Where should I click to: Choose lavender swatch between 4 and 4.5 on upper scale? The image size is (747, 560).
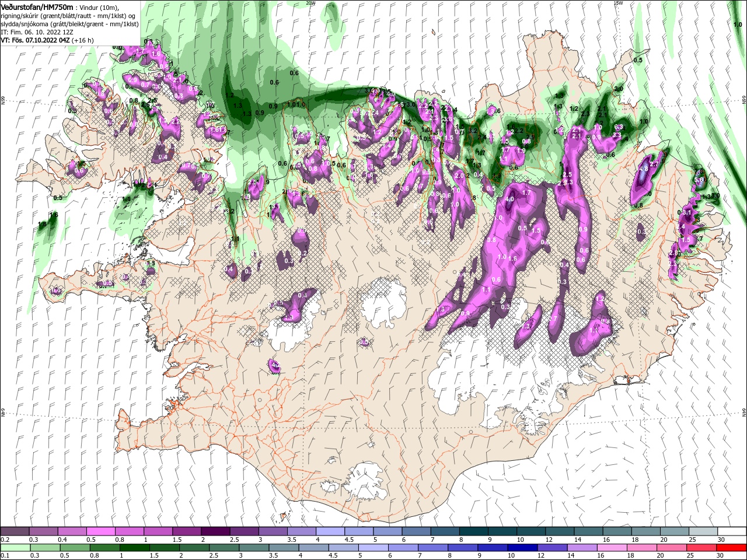tap(330, 531)
